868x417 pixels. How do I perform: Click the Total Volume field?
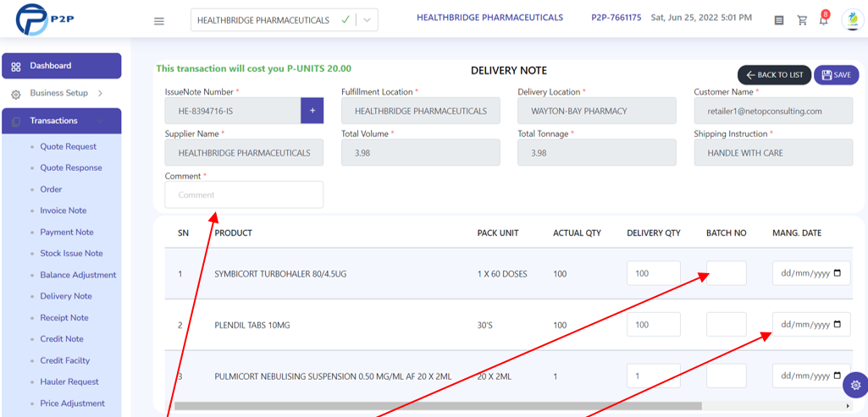pyautogui.click(x=421, y=152)
